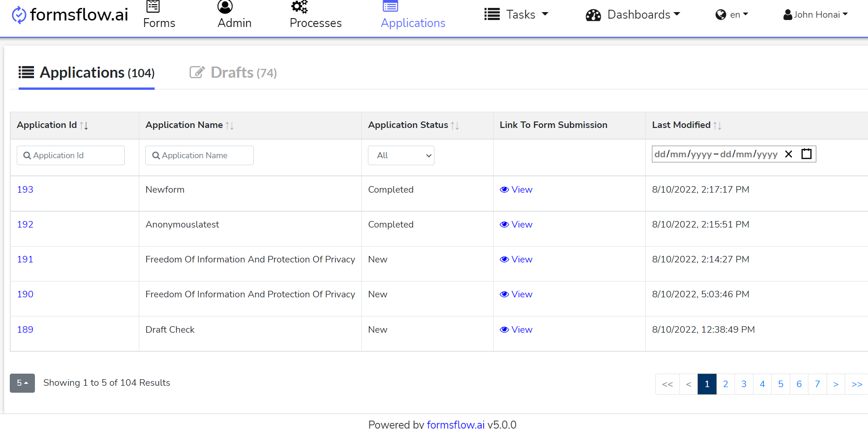Click the globe language icon
The height and width of the screenshot is (429, 868).
[721, 15]
